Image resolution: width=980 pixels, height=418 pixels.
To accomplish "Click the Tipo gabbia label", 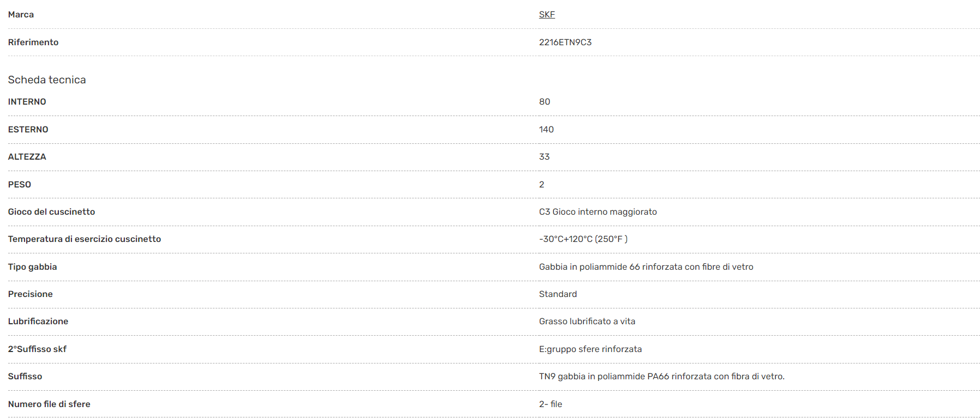I will pos(32,266).
